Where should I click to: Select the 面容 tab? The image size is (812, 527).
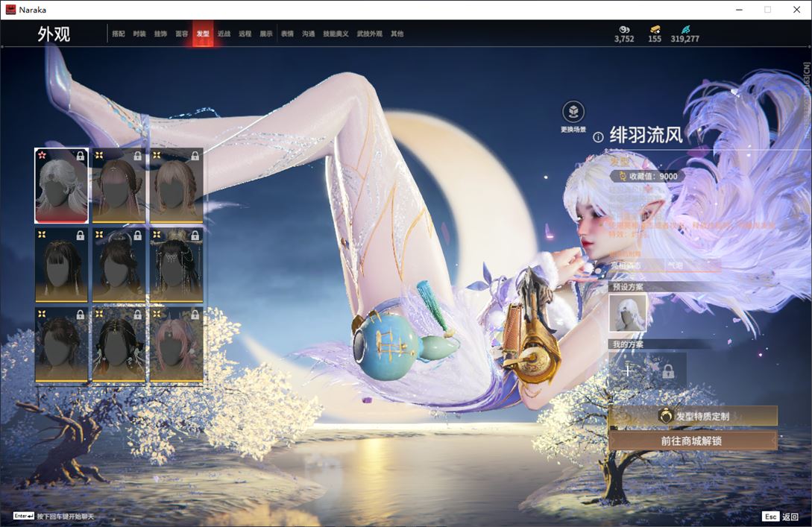coord(182,34)
